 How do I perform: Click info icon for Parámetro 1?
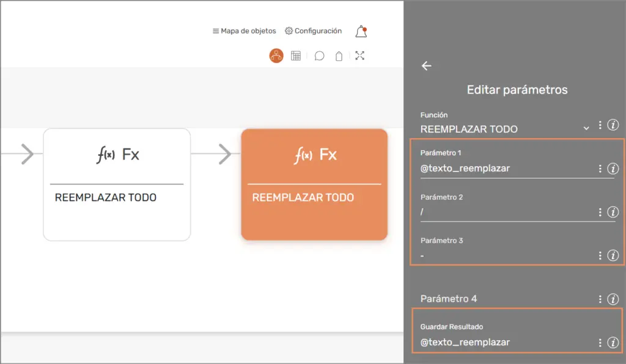613,169
